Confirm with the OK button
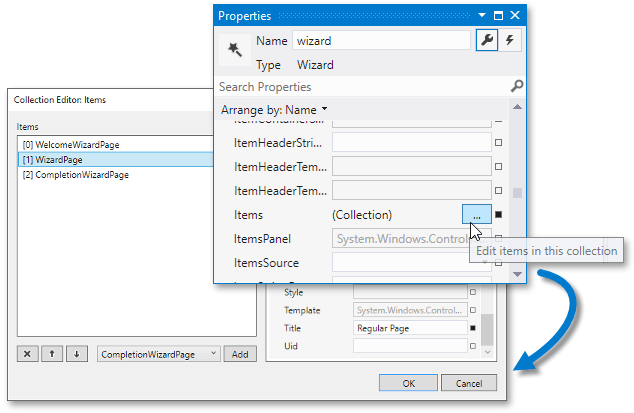The width and height of the screenshot is (634, 413). 408,383
